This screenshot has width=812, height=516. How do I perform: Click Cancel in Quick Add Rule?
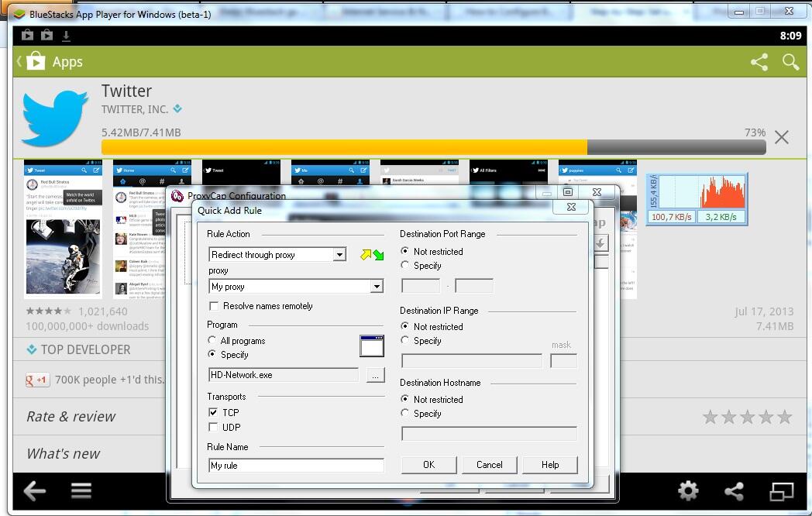[490, 465]
